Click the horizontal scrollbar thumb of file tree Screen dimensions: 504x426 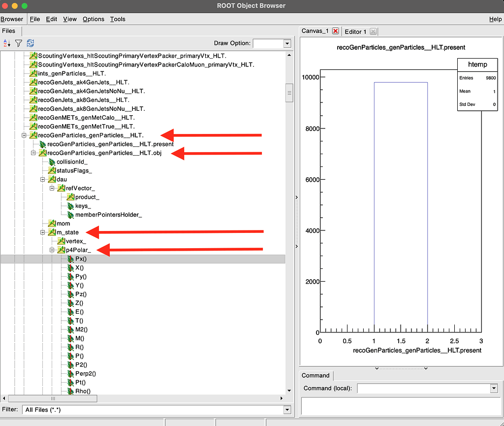(x=52, y=398)
